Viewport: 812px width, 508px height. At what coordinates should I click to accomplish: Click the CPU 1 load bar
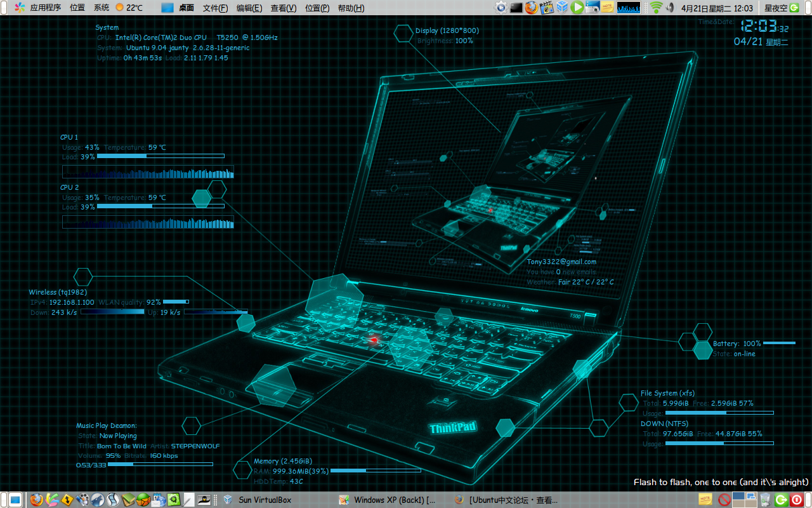(x=160, y=156)
